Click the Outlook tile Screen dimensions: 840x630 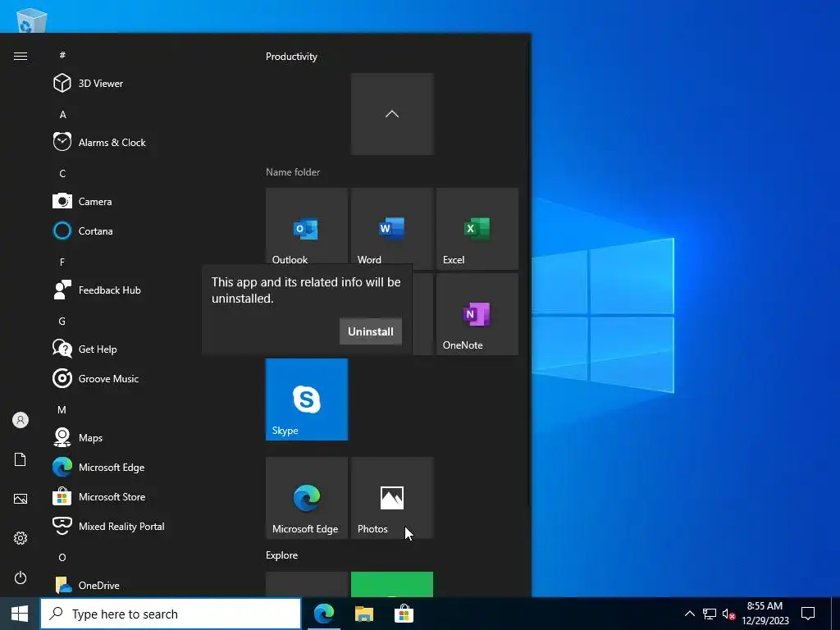[x=307, y=227]
